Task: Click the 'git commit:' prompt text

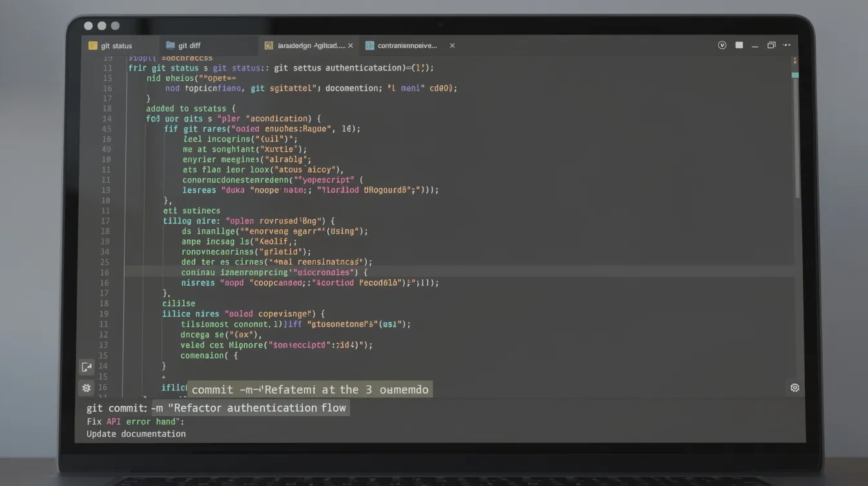Action: pyautogui.click(x=117, y=408)
